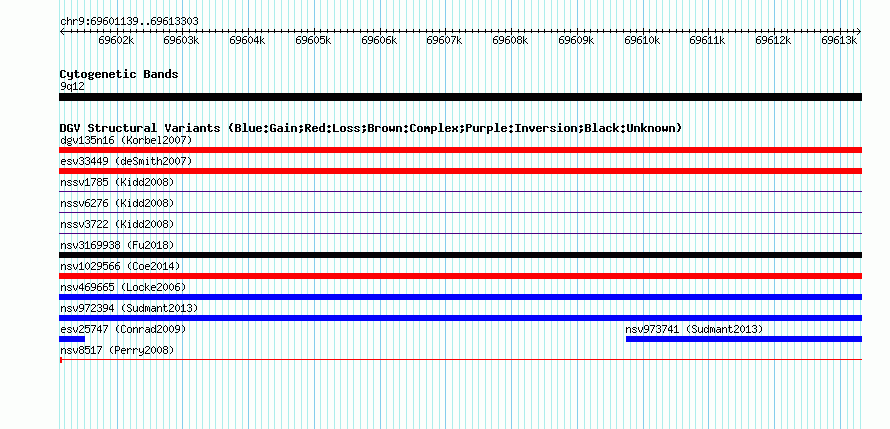This screenshot has height=429, width=890.
Task: Click the purple line under nssv3722
Action: pyautogui.click(x=460, y=234)
